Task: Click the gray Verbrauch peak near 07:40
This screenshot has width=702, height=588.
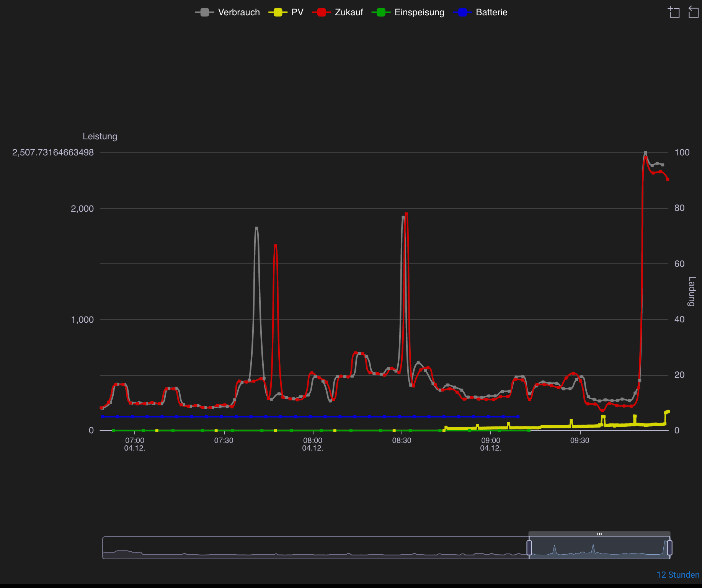Action: pos(256,229)
